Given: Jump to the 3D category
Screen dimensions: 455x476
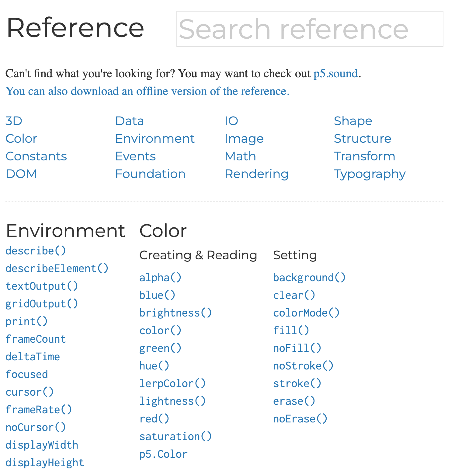Looking at the screenshot, I should tap(14, 121).
